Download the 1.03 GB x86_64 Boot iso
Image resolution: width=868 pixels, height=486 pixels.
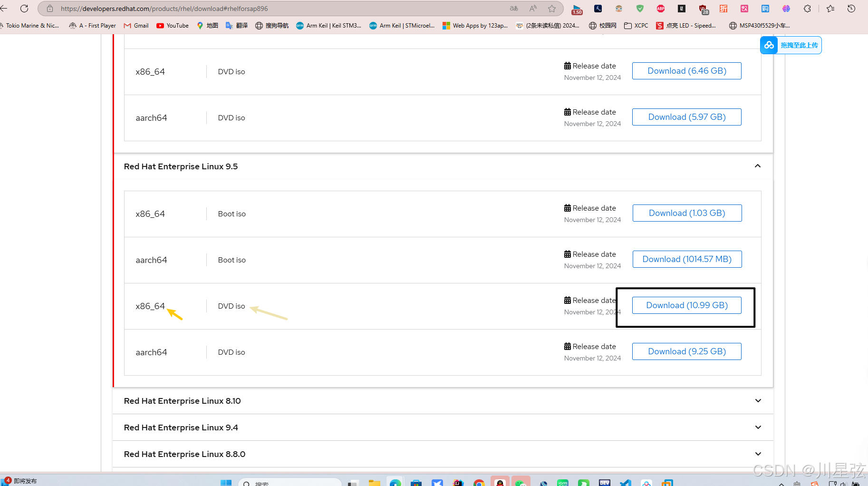point(687,213)
